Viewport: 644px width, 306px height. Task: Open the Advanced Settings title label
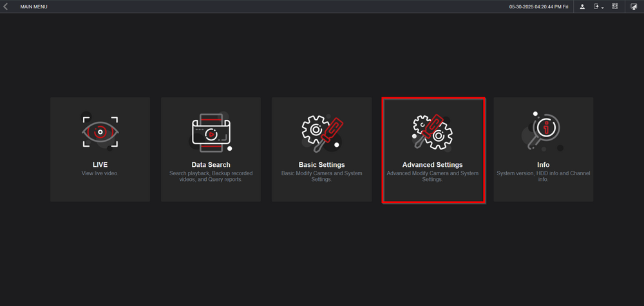(x=432, y=165)
